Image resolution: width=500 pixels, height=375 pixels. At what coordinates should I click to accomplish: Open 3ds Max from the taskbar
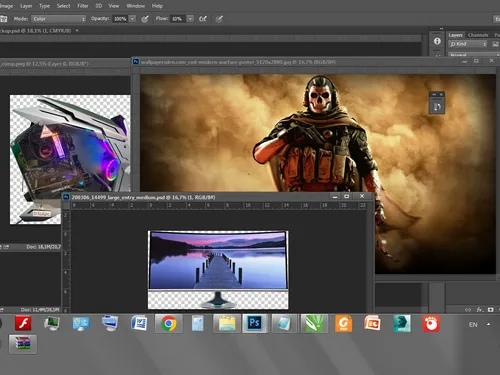(402, 323)
